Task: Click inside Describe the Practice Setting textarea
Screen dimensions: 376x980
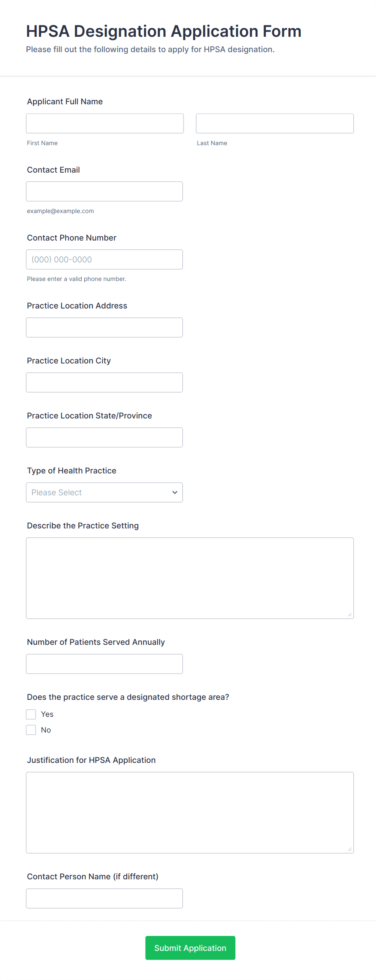Action: pyautogui.click(x=190, y=578)
